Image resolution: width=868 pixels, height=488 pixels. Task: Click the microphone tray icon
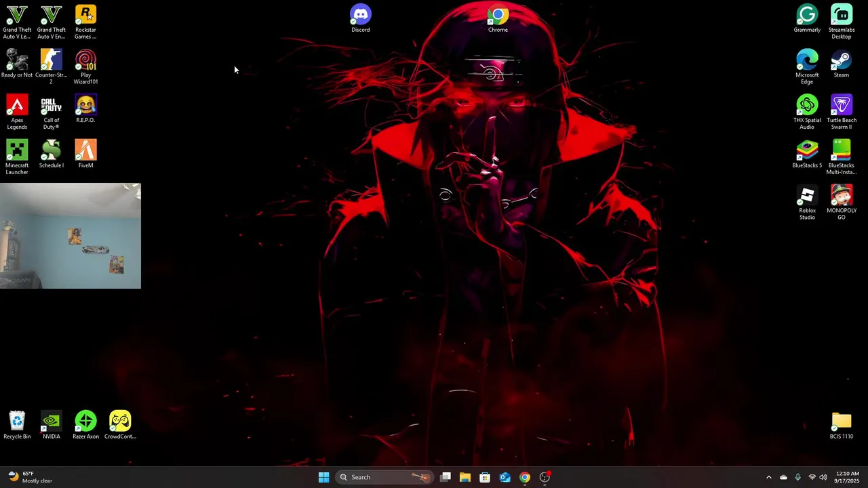click(x=797, y=477)
